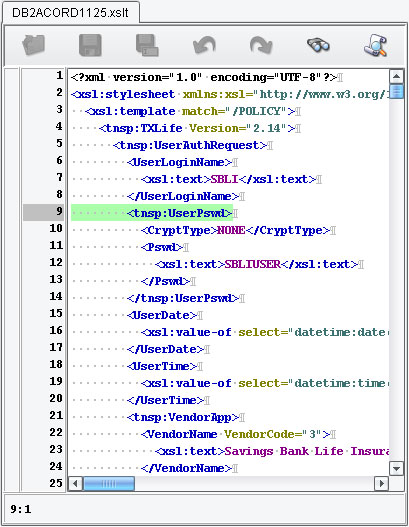Click the VendorName VendorCode="3" line
The image size is (409, 527).
pos(235,435)
